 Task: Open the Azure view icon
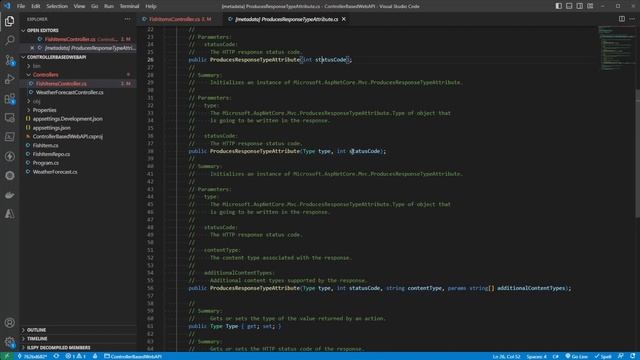(x=9, y=214)
